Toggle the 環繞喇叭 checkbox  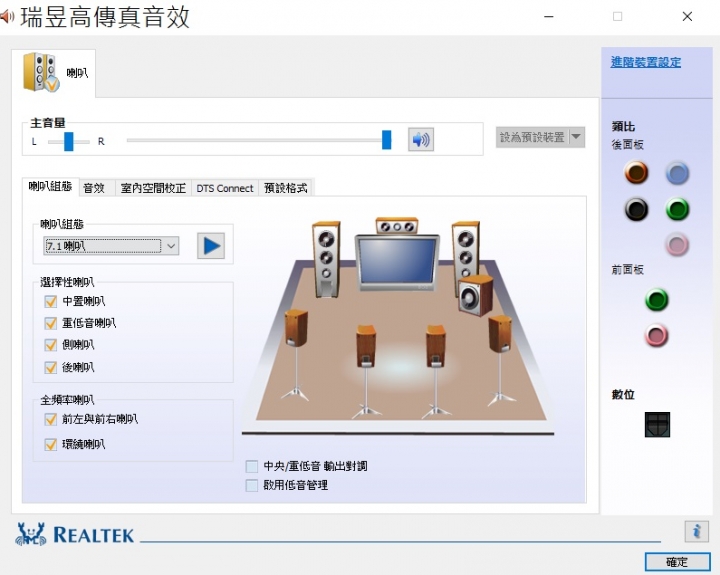[51, 444]
